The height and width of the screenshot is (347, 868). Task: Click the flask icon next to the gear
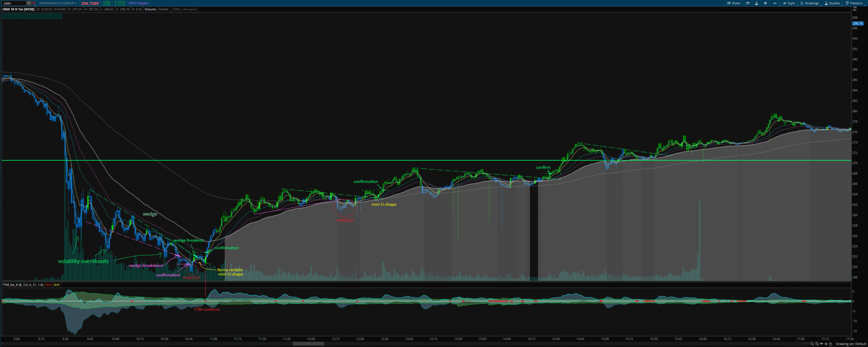tap(756, 3)
